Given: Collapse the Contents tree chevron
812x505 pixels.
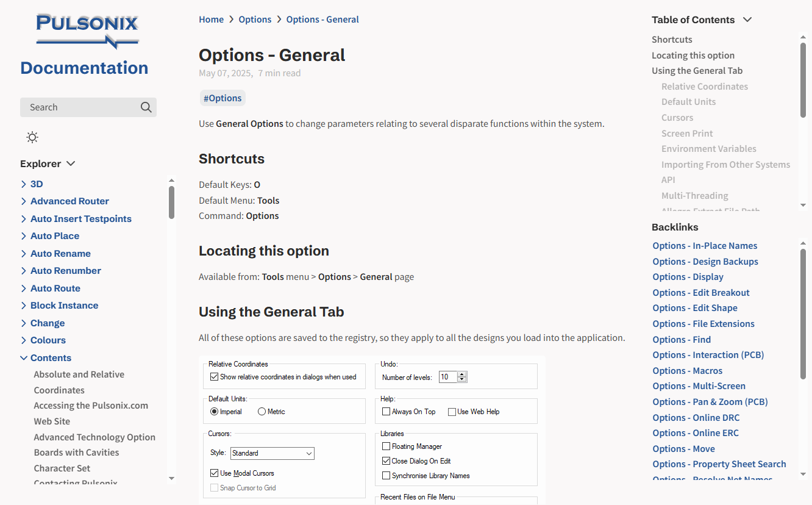Looking at the screenshot, I should [24, 358].
